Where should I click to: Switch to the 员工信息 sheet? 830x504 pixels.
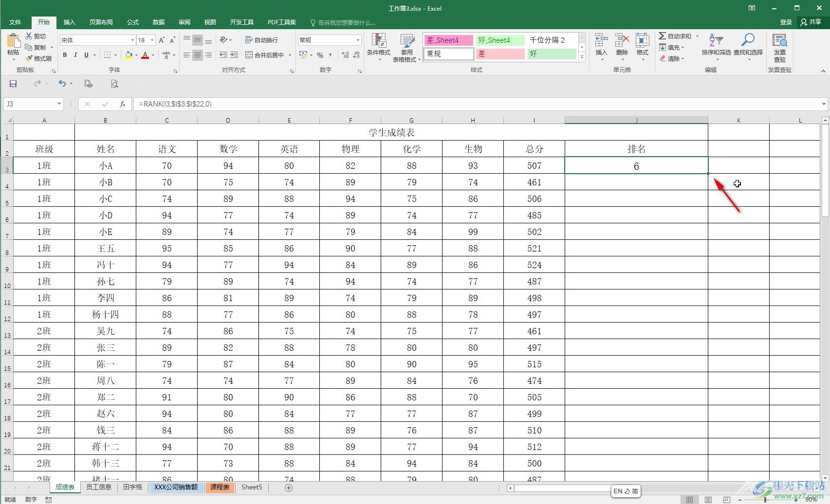point(99,487)
